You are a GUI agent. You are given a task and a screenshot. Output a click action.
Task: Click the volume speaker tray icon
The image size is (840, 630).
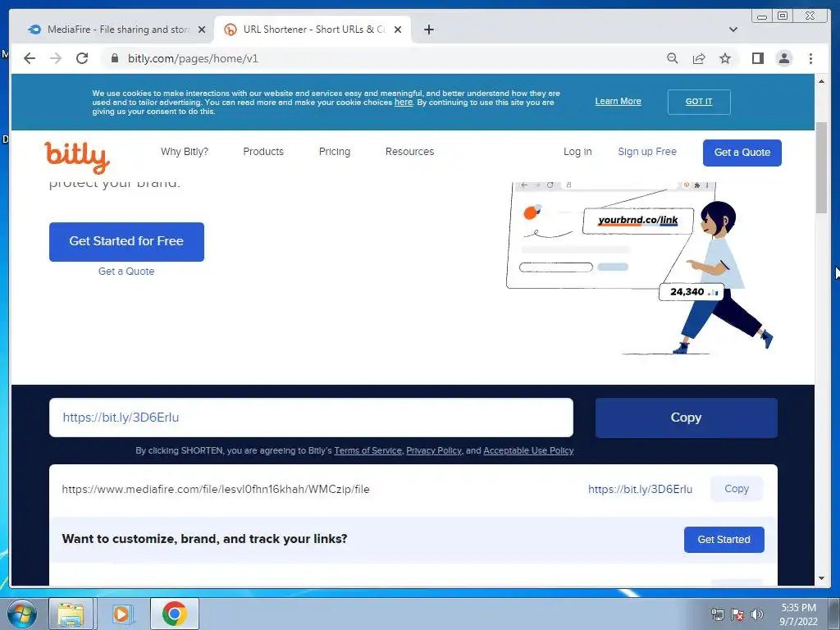(757, 614)
